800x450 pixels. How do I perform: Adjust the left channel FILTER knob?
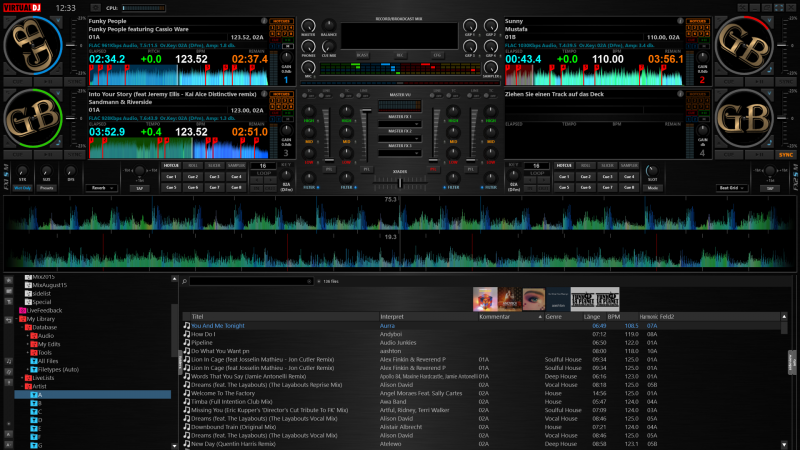(x=308, y=178)
